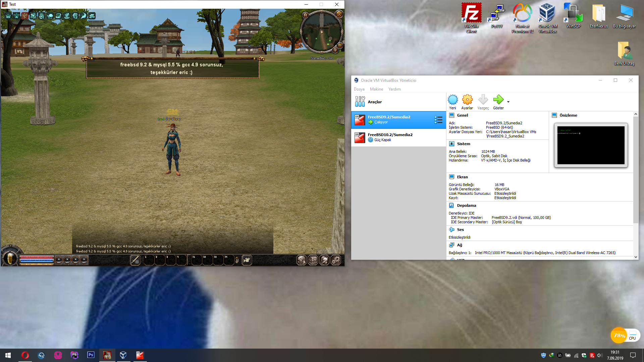Click the Windows Start button
This screenshot has height=362, width=644.
[8, 355]
